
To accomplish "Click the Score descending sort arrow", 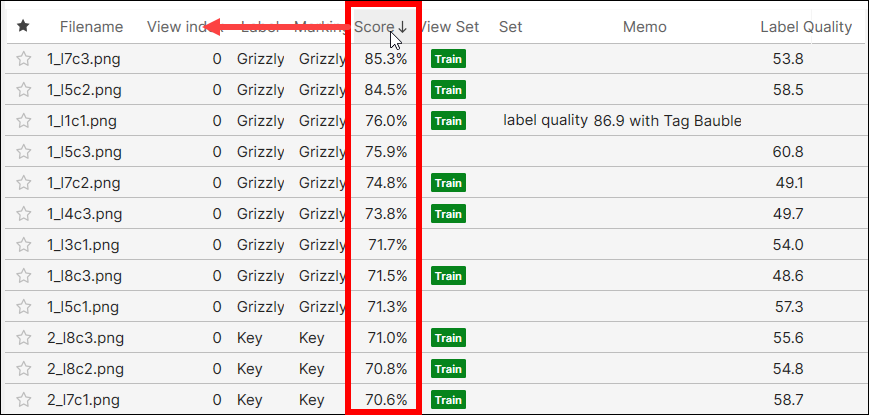I will tap(402, 27).
